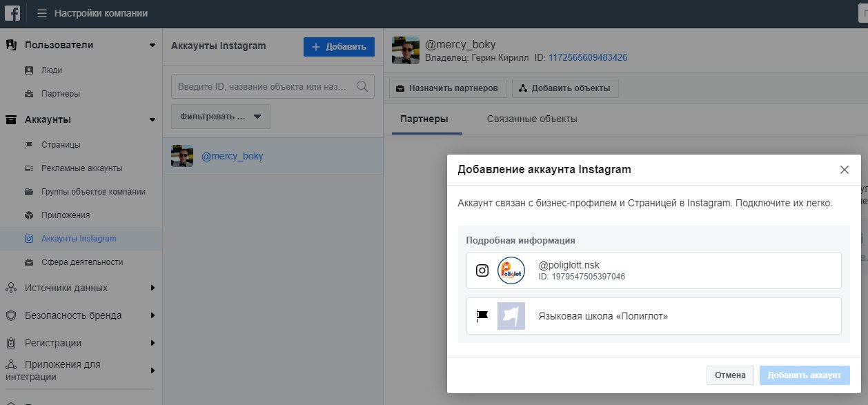
Task: Click the Instagram icon in the dialog
Action: tap(483, 270)
